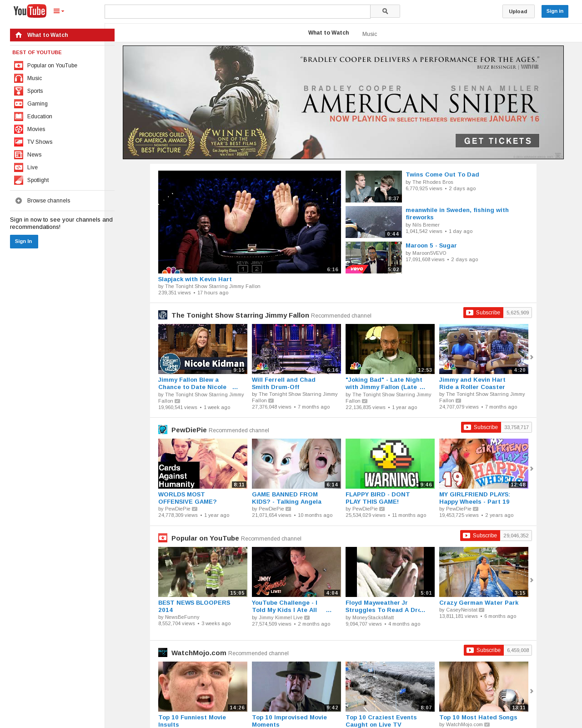Viewport: 582px width, 728px height.
Task: Click Talking Angela video thumbnail
Action: [296, 464]
